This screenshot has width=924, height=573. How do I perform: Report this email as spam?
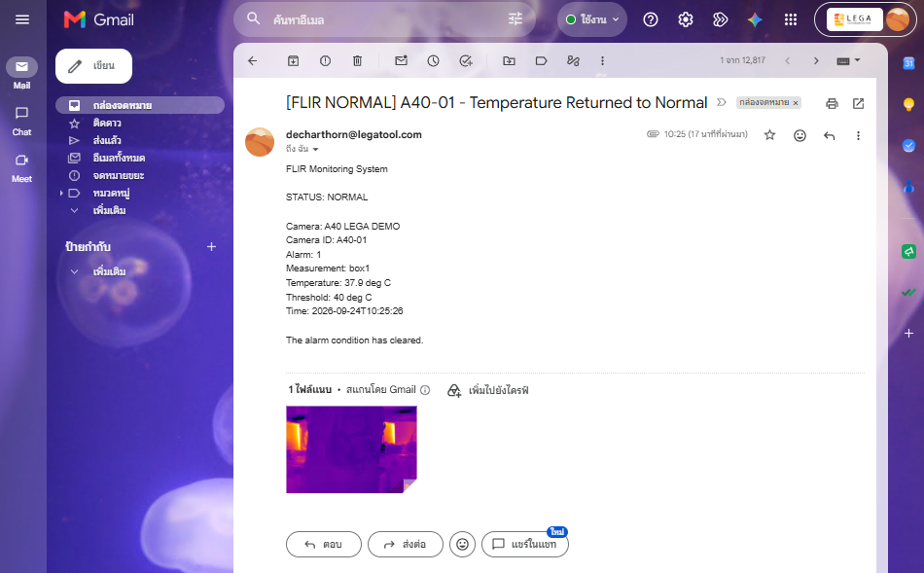[325, 60]
